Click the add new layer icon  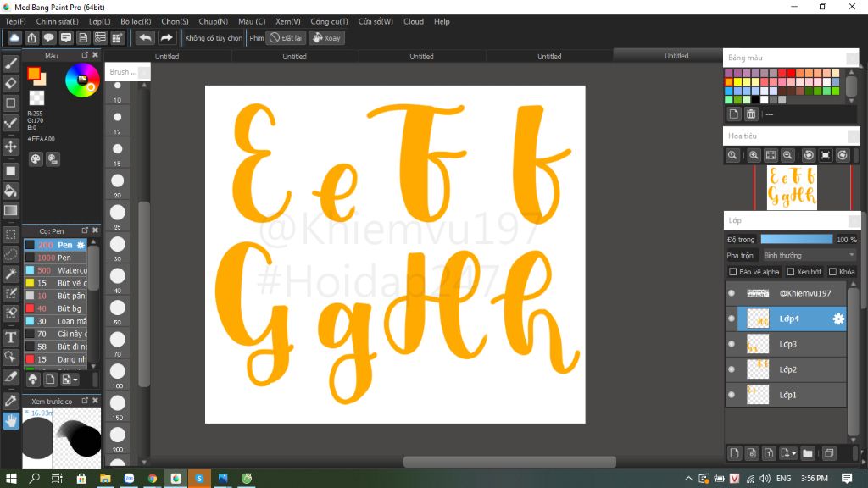735,453
